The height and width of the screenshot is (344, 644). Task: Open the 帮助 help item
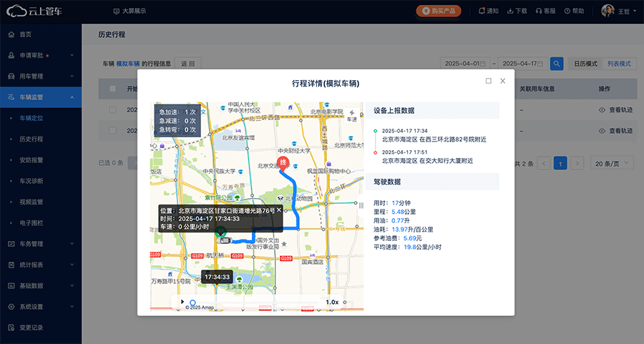click(574, 11)
